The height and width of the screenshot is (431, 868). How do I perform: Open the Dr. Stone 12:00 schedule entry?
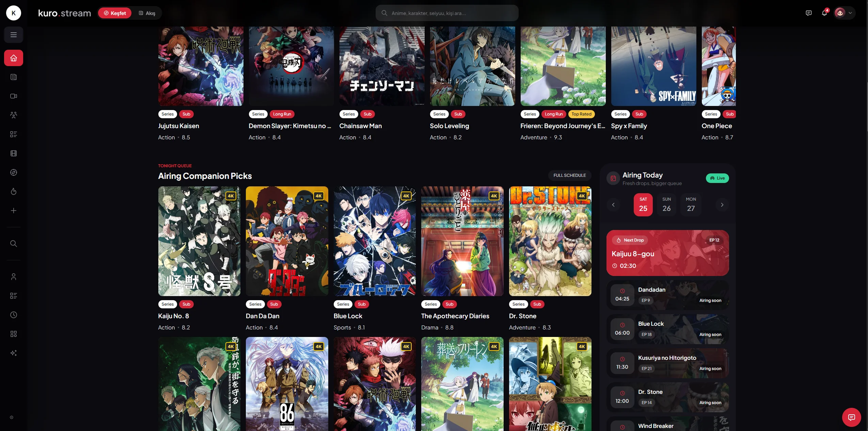[x=667, y=397]
